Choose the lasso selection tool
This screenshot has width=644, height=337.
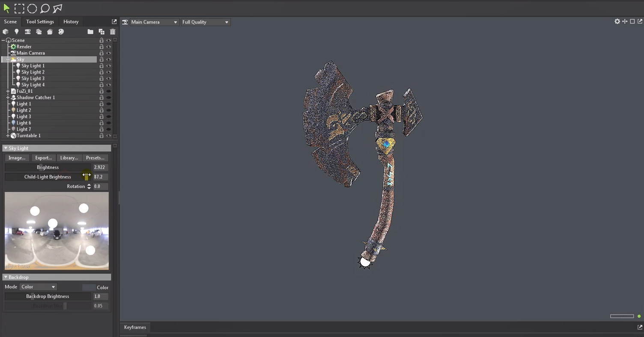tap(45, 8)
